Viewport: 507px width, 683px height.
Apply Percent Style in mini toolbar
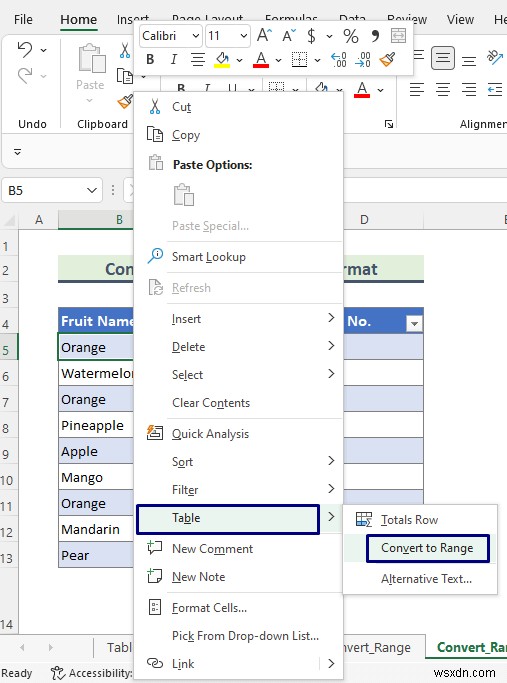point(351,35)
